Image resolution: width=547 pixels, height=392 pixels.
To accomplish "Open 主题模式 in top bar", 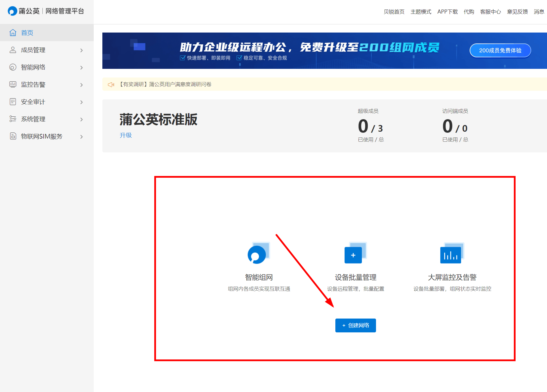I will tap(421, 12).
